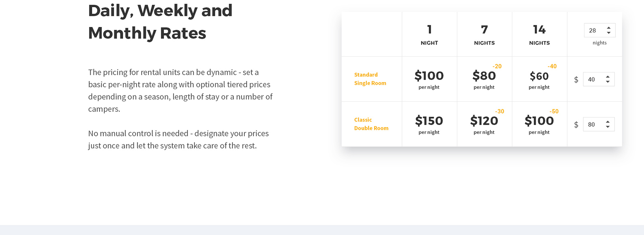
Task: Increase the nights count using the up arrow
Action: 609,28
